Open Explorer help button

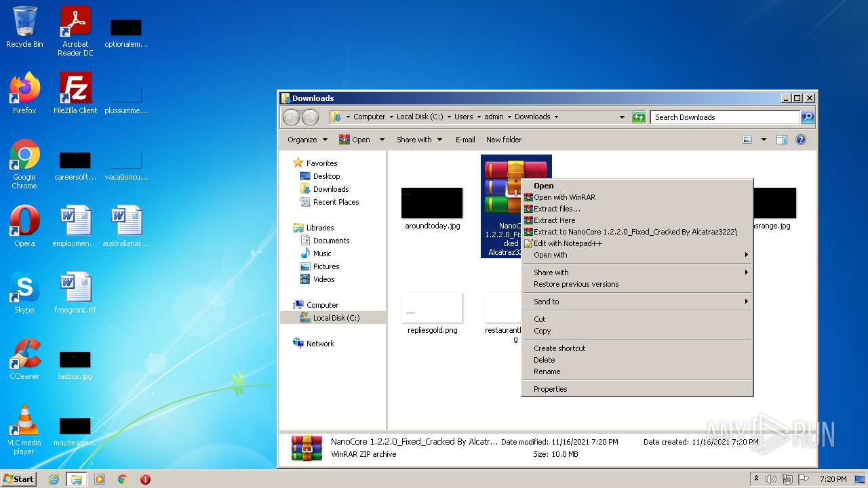[800, 140]
